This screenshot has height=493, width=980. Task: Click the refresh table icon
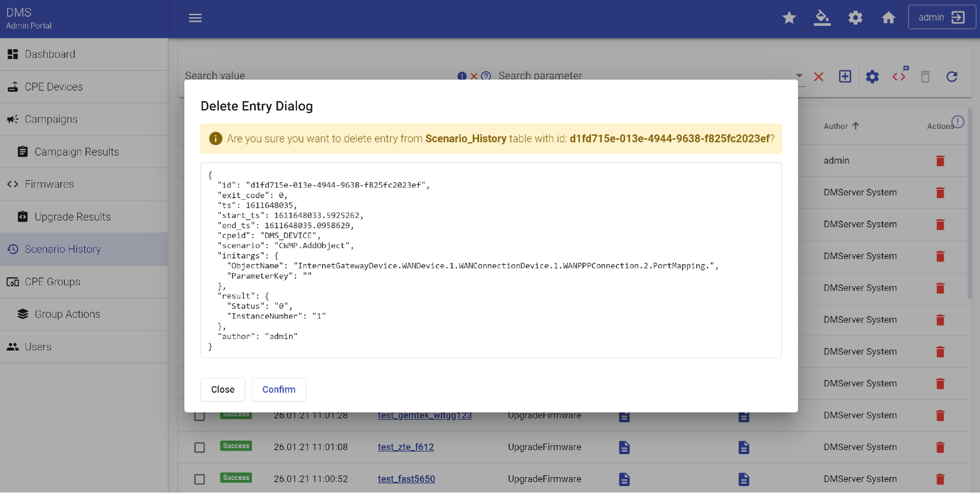pos(952,77)
